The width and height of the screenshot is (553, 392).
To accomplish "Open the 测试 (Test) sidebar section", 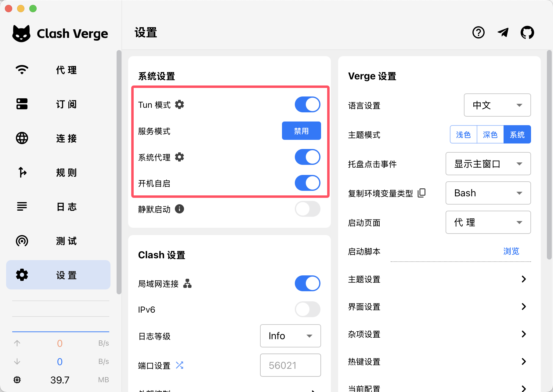I will [21, 241].
